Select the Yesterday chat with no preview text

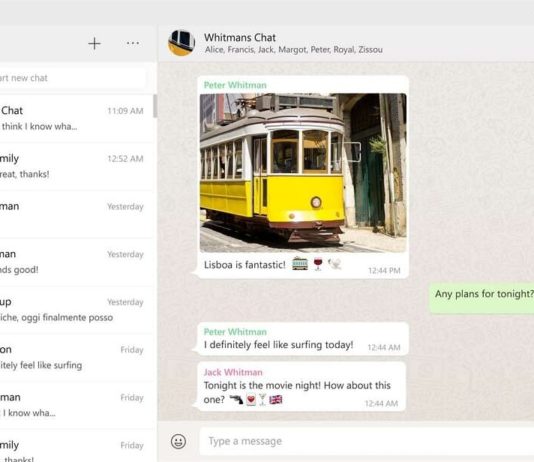point(76,214)
